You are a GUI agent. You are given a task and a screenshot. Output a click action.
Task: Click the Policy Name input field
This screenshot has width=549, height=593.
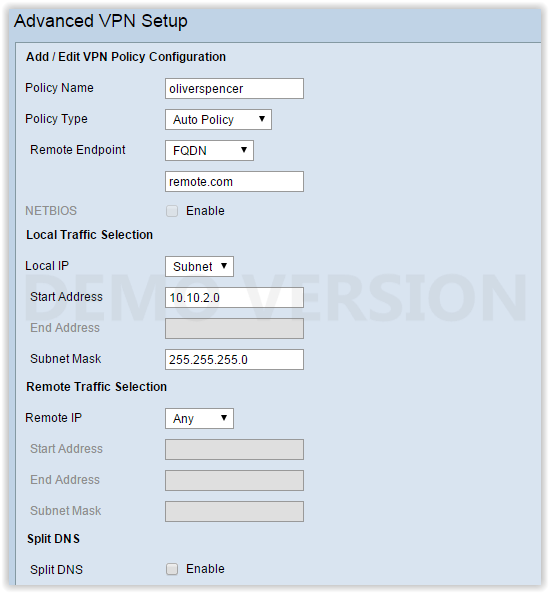(234, 88)
